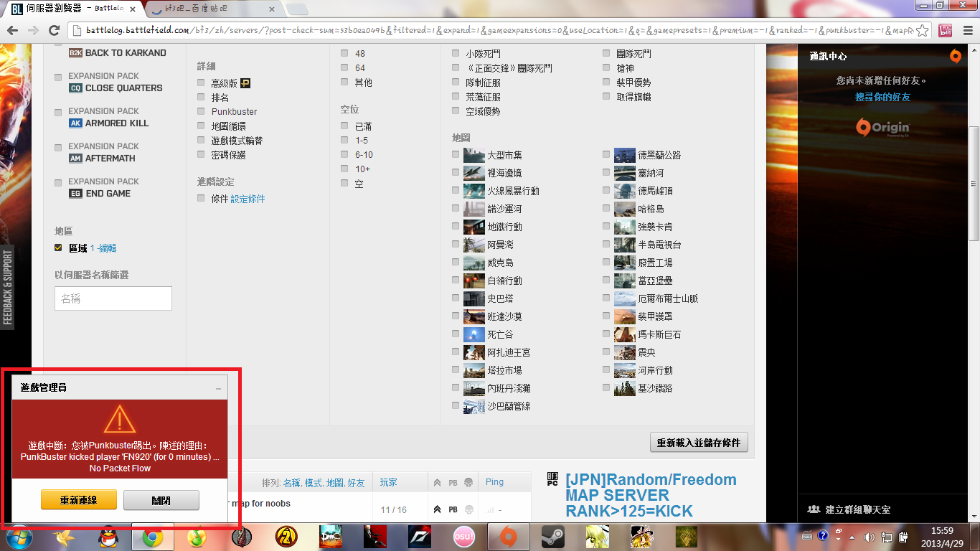This screenshot has height=551, width=980.
Task: Open the [JPN]Random/Freedom MAP SERVER title
Action: coord(650,495)
